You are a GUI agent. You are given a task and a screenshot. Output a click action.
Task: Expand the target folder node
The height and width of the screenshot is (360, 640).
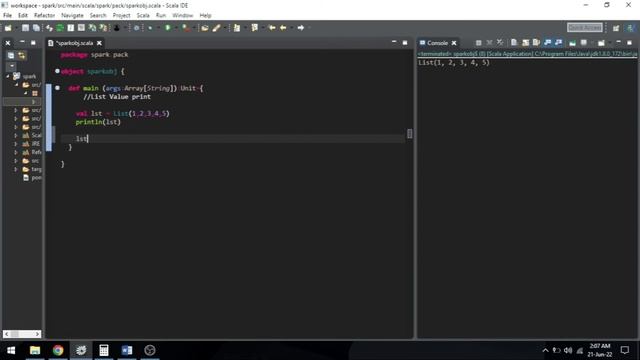coord(16,169)
